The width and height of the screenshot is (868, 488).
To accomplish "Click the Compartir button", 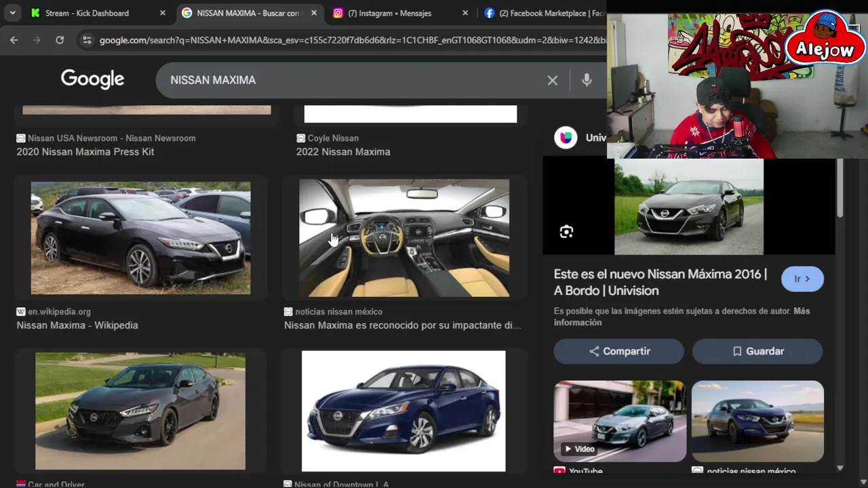I will pyautogui.click(x=619, y=351).
